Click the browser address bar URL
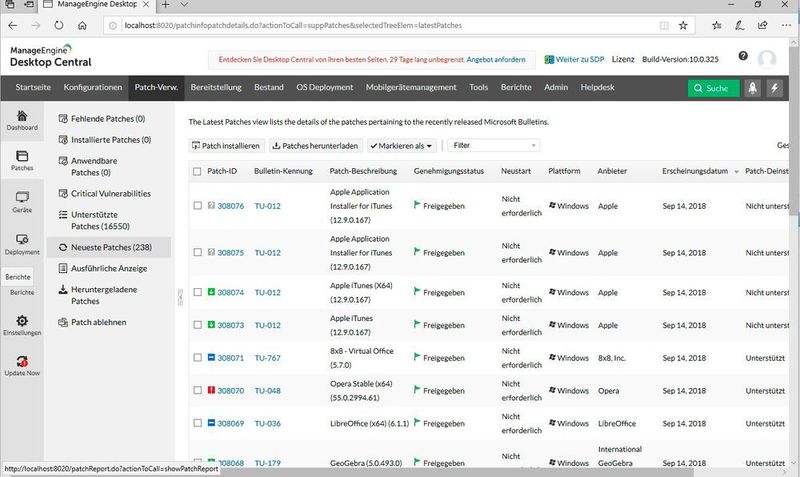The image size is (800, 477). pyautogui.click(x=293, y=26)
